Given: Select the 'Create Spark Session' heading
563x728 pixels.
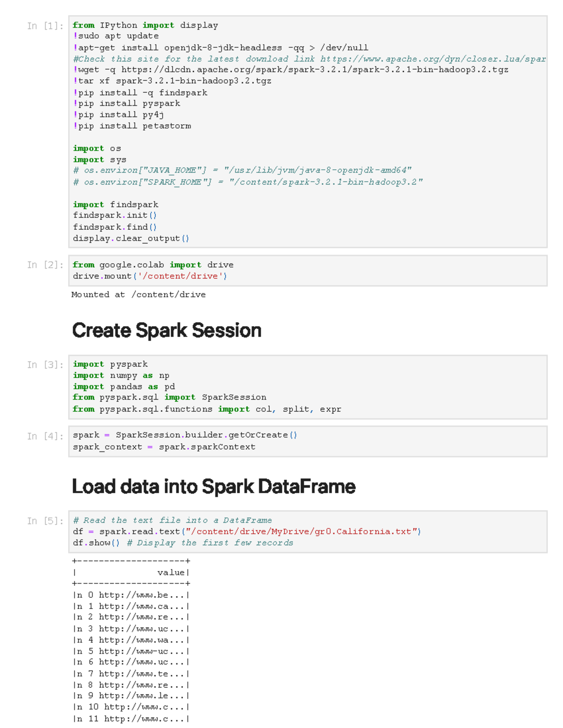Looking at the screenshot, I should pos(167,330).
